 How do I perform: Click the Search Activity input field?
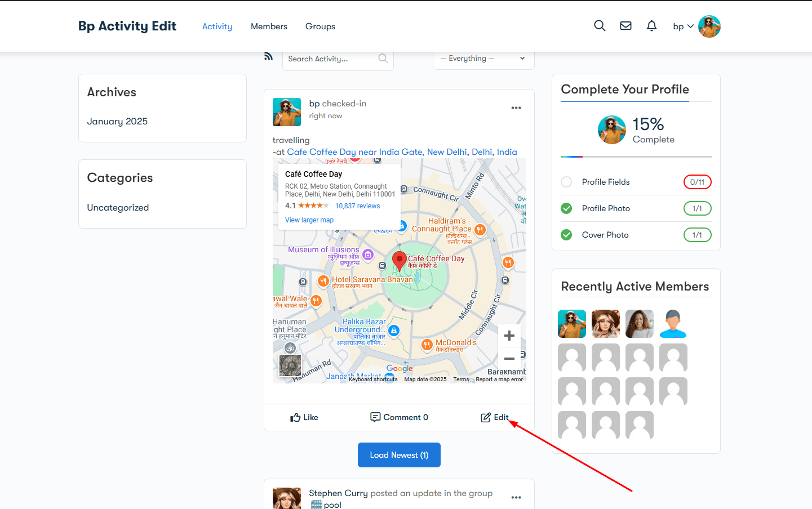[x=331, y=59]
